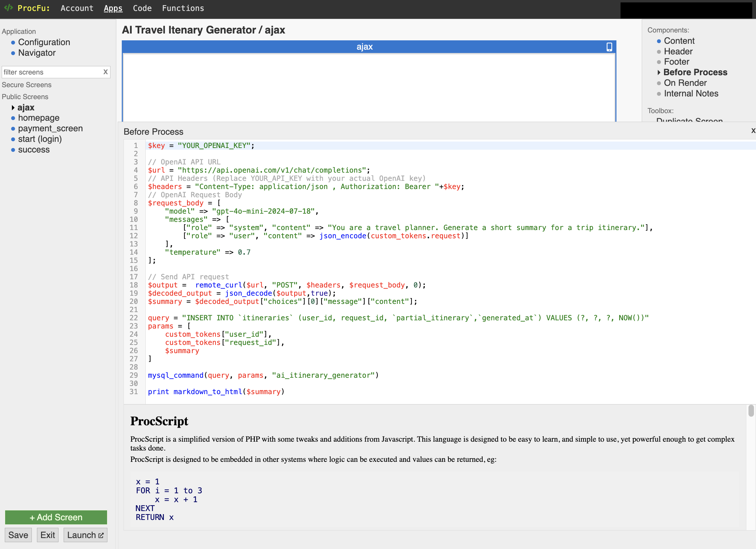This screenshot has width=756, height=549.
Task: Click the gpt-4o-mini model string
Action: click(x=263, y=211)
